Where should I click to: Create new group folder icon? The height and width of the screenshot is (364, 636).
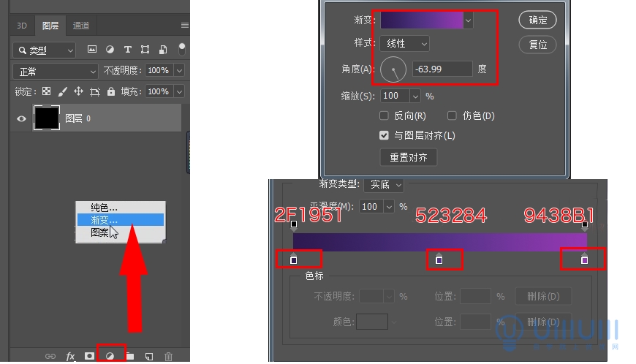pos(130,356)
